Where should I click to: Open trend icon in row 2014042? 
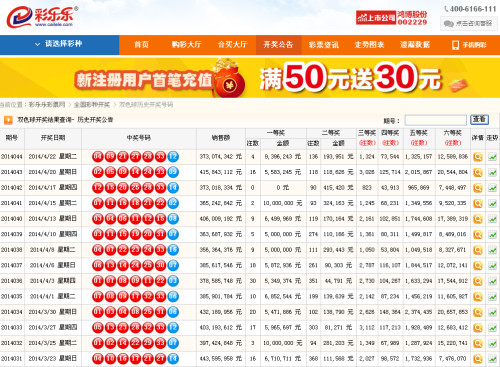coord(492,188)
